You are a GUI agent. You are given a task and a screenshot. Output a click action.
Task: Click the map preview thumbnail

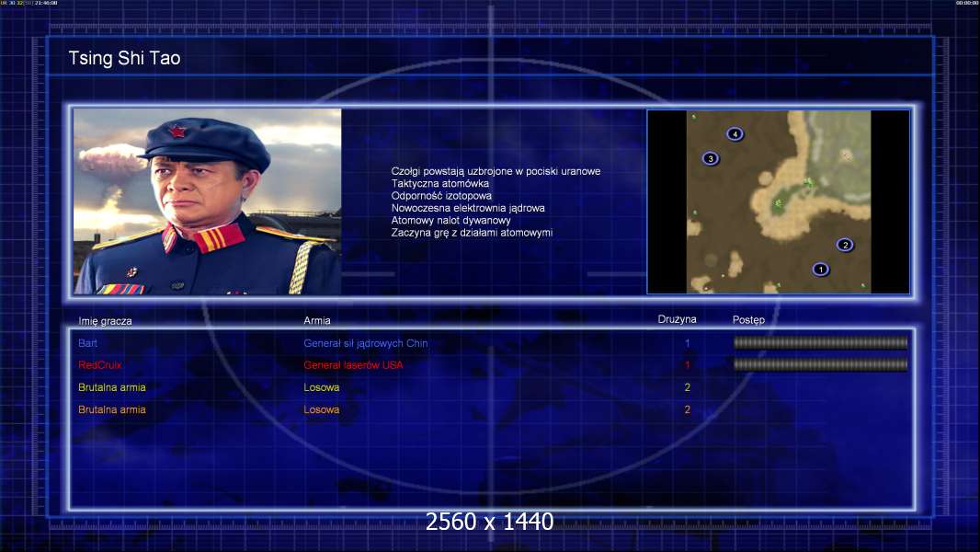pos(778,201)
